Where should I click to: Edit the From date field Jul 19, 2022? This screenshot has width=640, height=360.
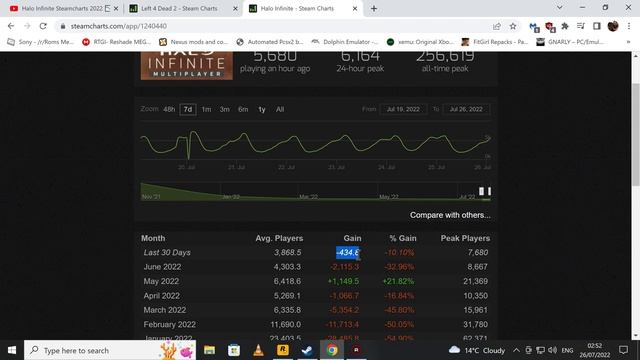[x=403, y=109]
